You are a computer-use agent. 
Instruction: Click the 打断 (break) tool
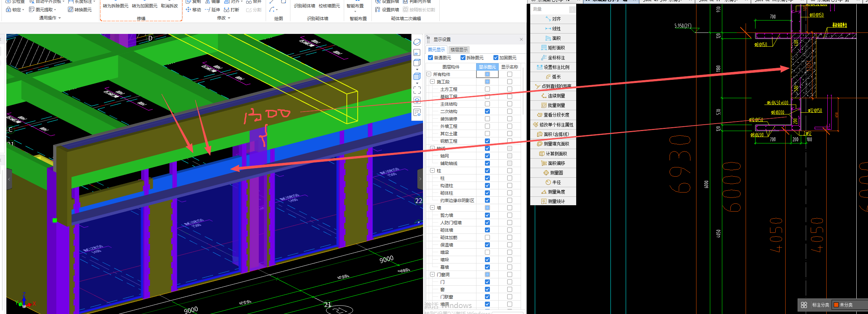pos(231,10)
